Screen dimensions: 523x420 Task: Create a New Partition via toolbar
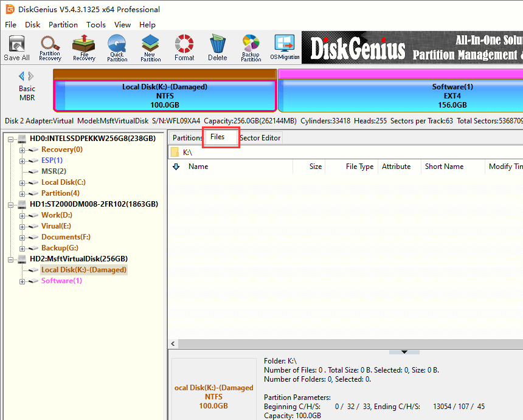(x=150, y=48)
